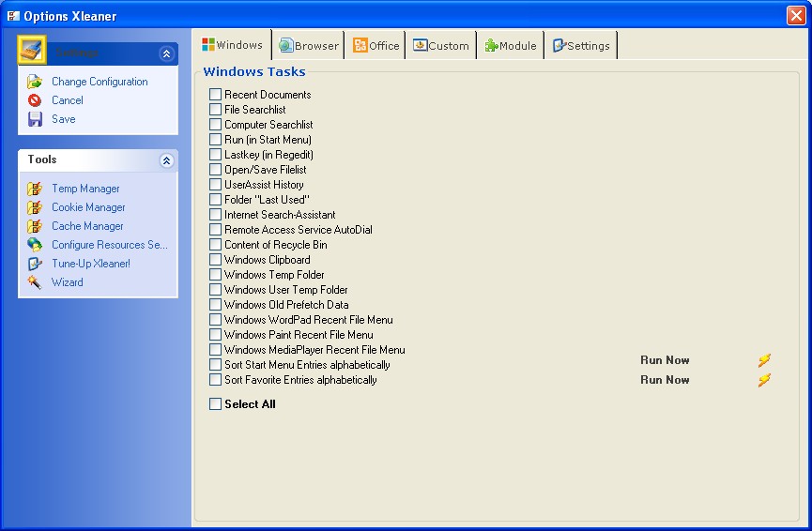Tick Sort Favorite Entries alphabetically
The height and width of the screenshot is (531, 812).
[215, 379]
